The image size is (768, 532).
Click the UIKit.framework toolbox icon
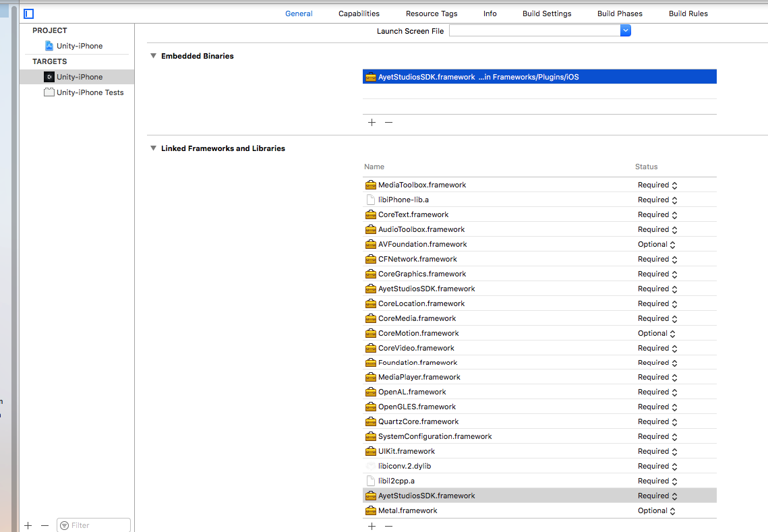[x=371, y=452]
